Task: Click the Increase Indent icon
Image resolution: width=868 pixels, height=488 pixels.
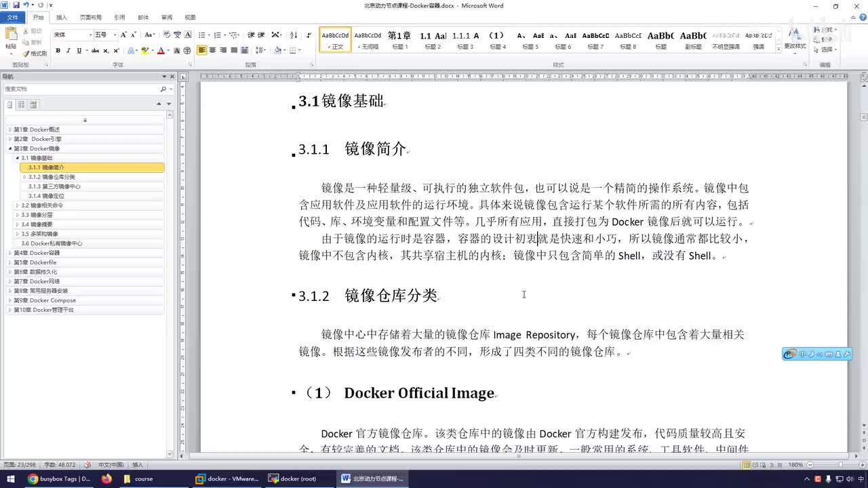Action: 261,35
